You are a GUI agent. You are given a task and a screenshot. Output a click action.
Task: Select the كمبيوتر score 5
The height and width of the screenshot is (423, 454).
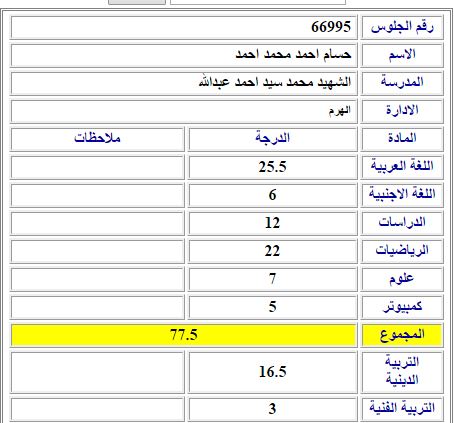pos(272,307)
